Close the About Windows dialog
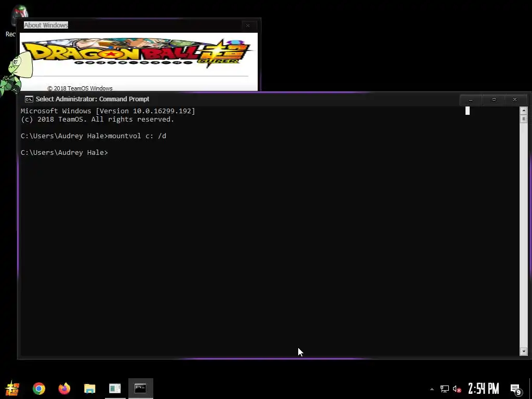Screen dimensions: 532x399 point(248,25)
